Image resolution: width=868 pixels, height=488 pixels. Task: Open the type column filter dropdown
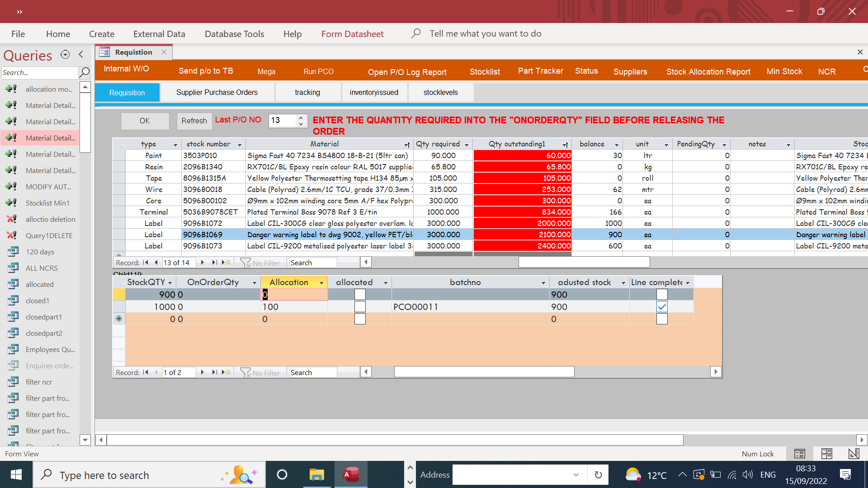[x=175, y=145]
